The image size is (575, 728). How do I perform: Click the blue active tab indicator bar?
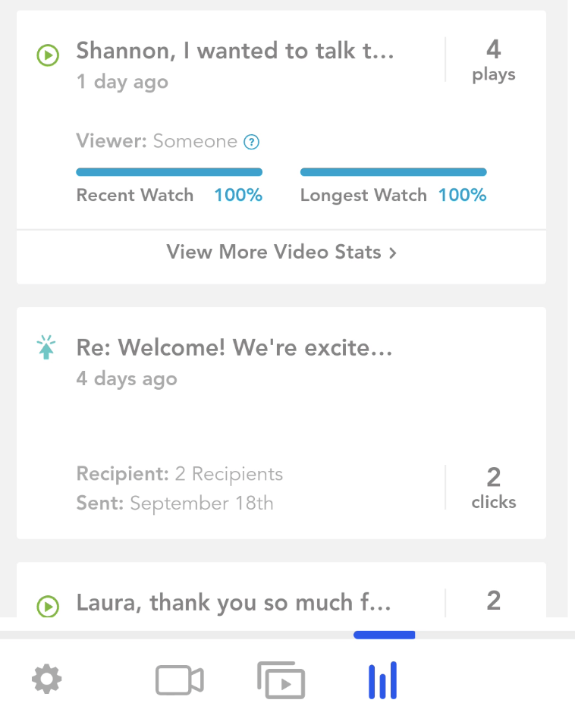[384, 635]
